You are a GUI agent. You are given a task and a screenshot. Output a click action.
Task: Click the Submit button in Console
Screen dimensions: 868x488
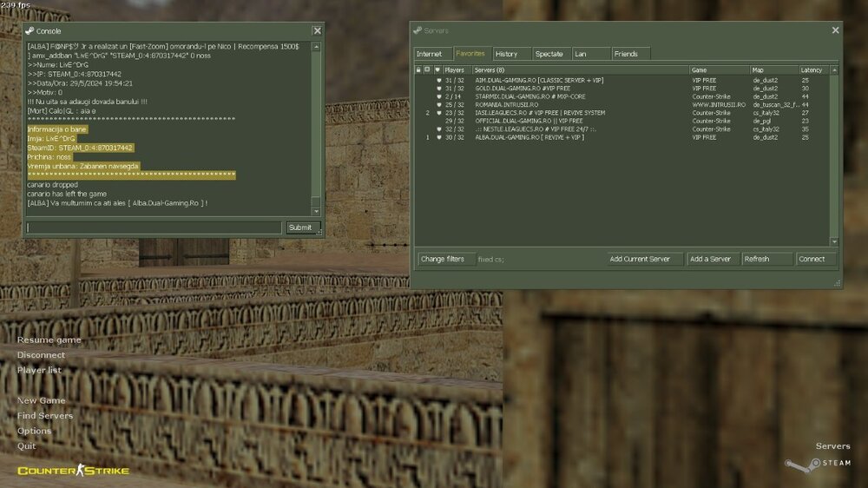point(299,228)
